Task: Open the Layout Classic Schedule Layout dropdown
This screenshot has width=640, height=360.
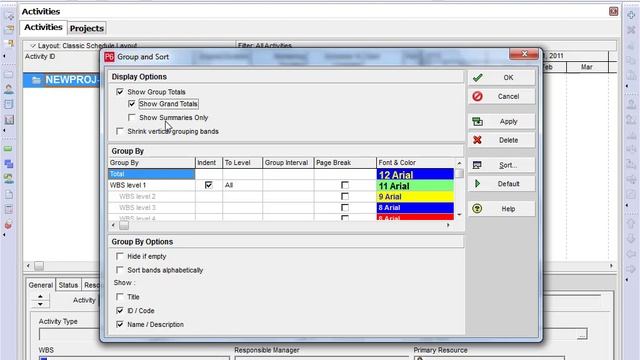Action: tap(85, 46)
